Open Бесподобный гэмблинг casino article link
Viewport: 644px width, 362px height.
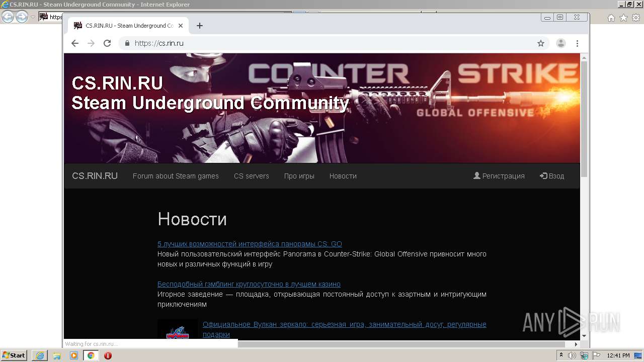coord(249,284)
